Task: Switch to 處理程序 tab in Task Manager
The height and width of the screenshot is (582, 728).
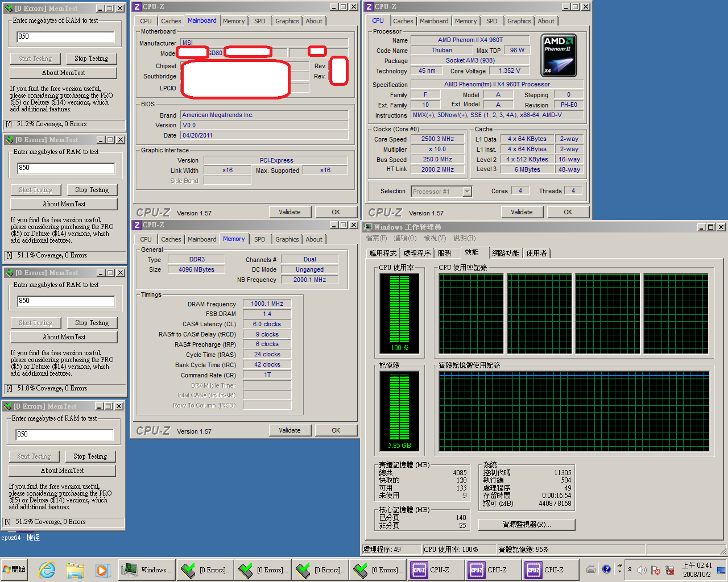Action: point(417,253)
